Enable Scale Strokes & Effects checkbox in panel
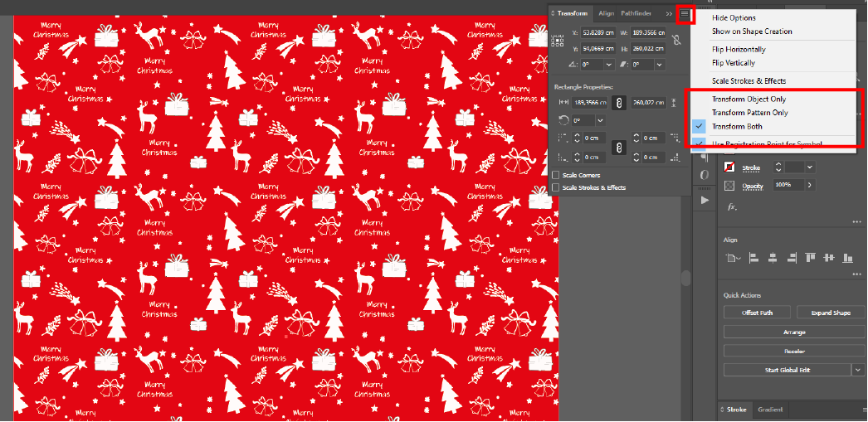868x422 pixels. click(x=556, y=187)
